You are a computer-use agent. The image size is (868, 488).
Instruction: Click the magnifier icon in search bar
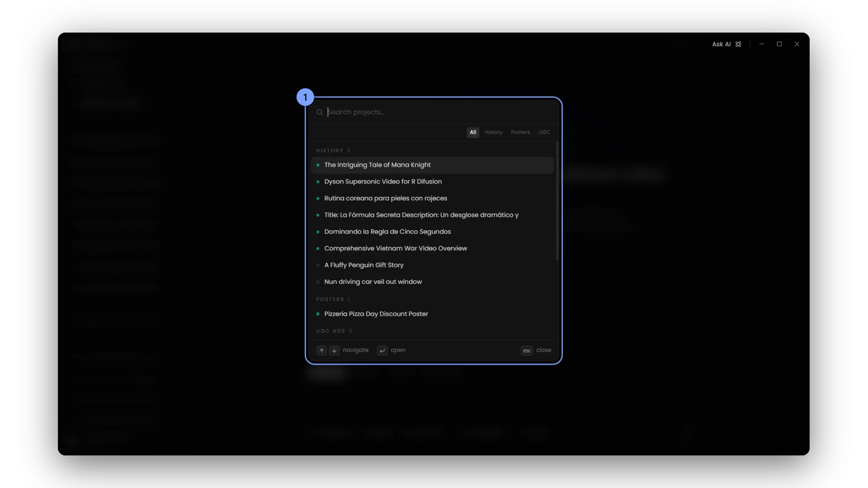tap(320, 113)
